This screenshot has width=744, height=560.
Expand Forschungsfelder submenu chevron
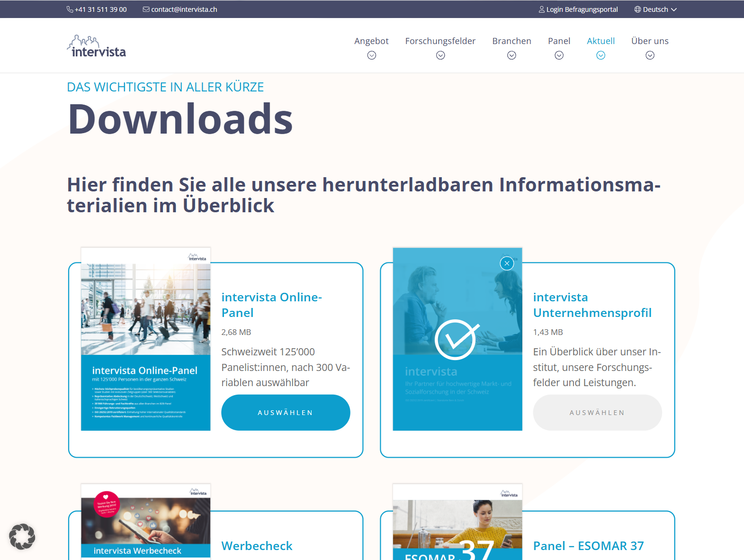click(x=440, y=55)
